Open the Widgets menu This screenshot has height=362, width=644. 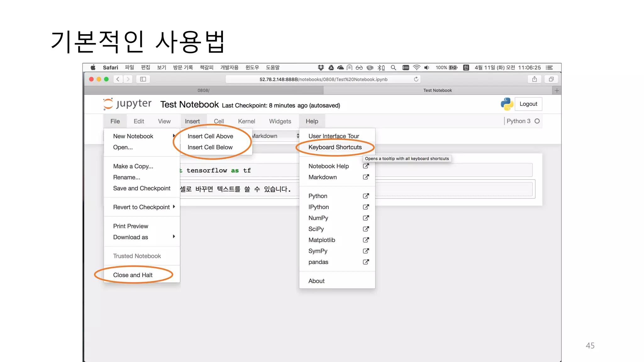pos(280,121)
